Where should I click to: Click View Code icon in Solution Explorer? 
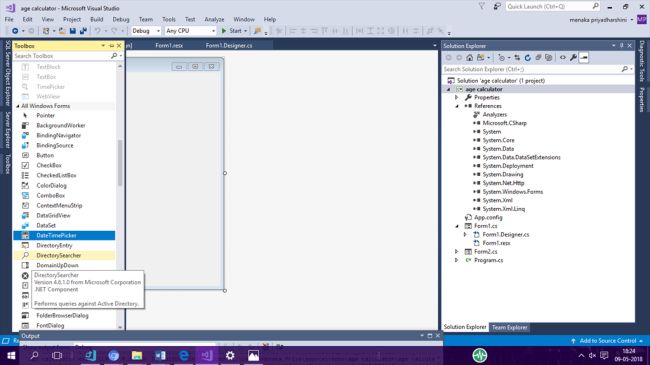[563, 58]
